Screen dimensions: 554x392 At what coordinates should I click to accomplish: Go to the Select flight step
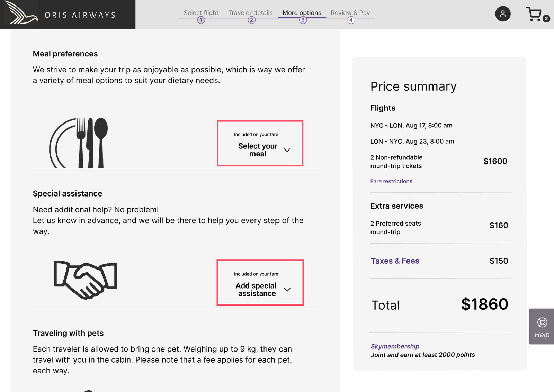pyautogui.click(x=201, y=13)
